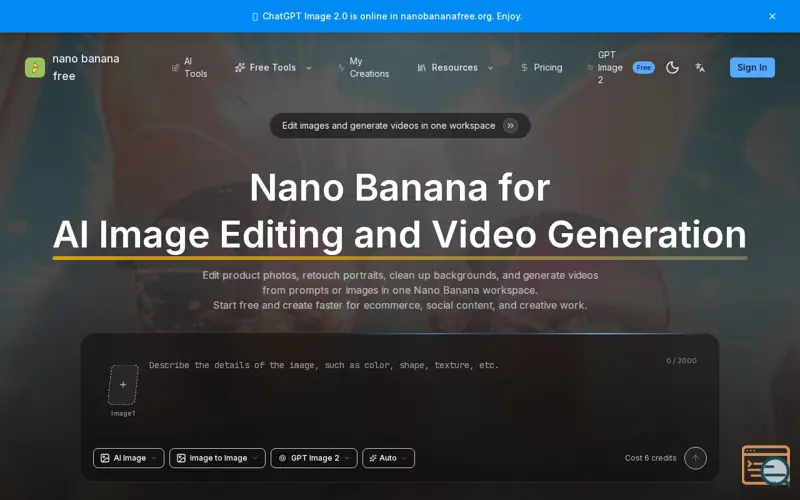Open the floating chat assistant widget
The image size is (800, 500).
pyautogui.click(x=766, y=465)
